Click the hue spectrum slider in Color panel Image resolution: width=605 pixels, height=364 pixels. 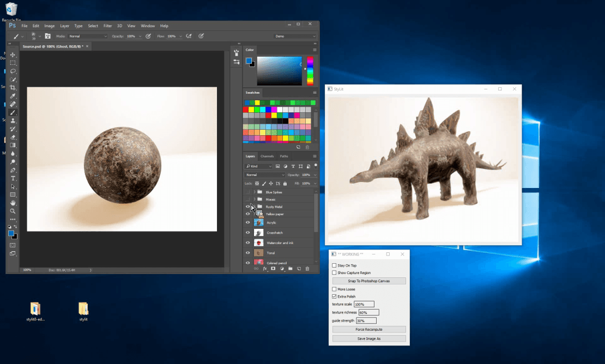tap(310, 71)
